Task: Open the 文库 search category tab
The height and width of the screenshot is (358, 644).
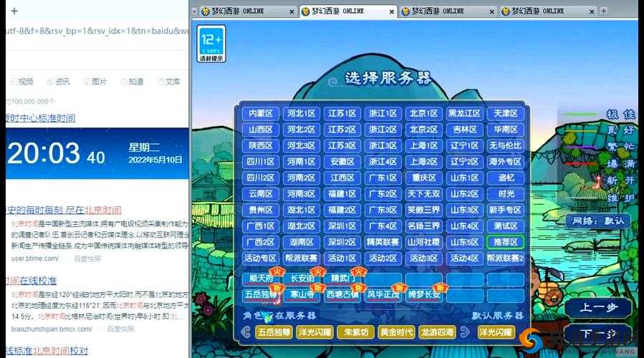Action: point(169,82)
